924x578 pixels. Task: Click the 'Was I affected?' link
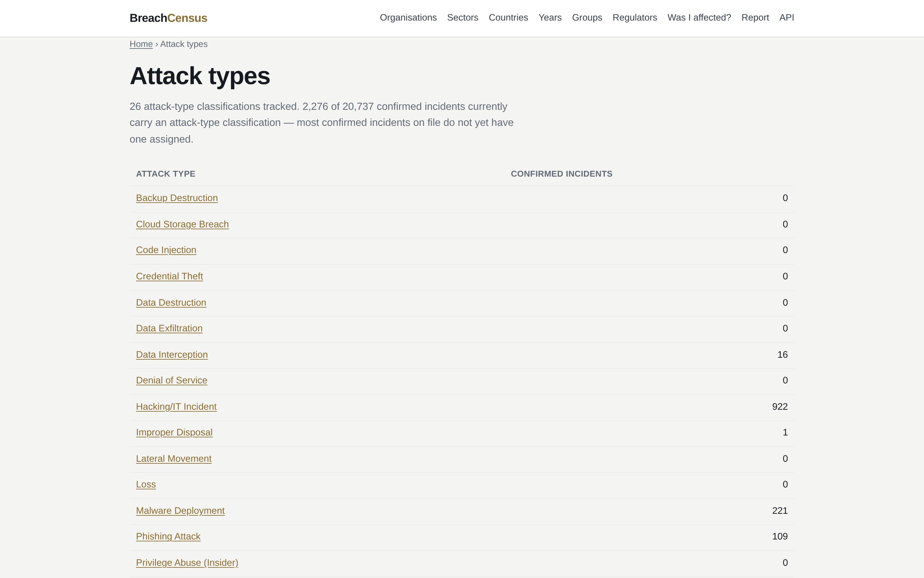click(x=699, y=18)
